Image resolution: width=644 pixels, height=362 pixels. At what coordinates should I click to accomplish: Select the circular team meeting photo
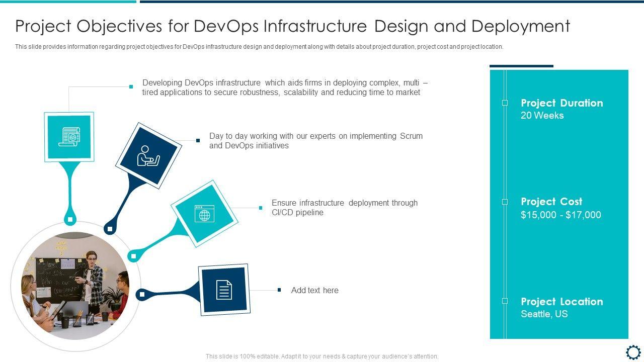[x=75, y=286]
